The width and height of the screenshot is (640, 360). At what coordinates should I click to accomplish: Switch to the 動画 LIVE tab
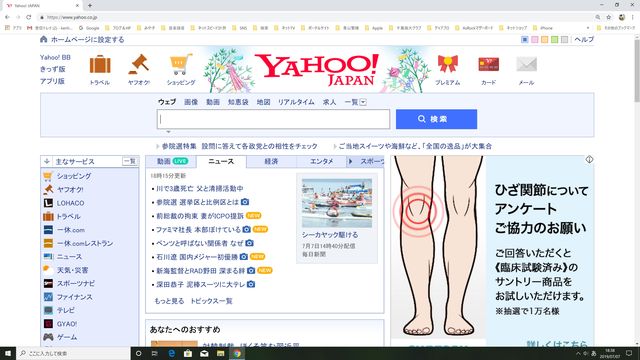click(171, 162)
